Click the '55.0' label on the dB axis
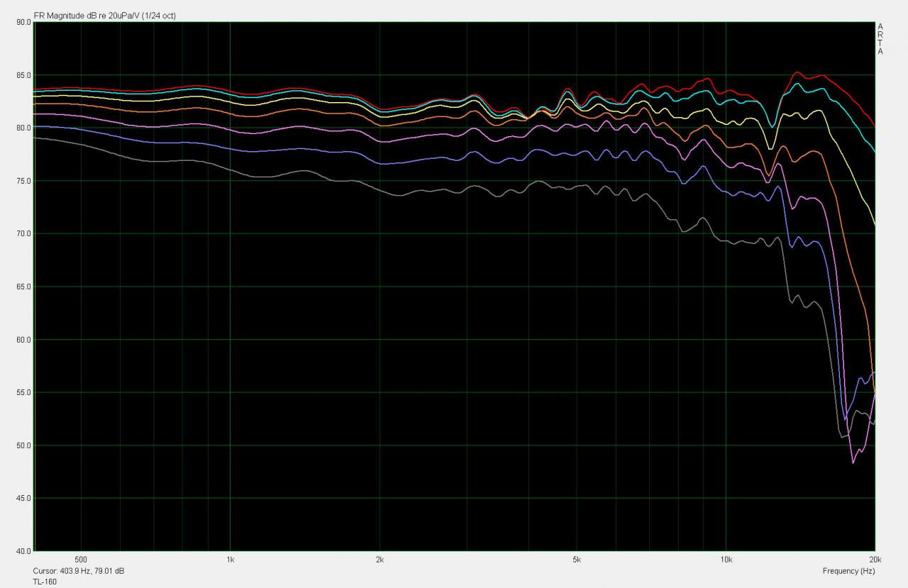 tap(23, 392)
